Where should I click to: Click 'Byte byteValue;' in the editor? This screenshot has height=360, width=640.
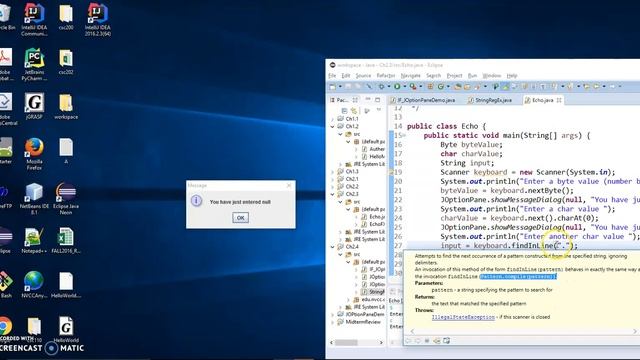471,145
